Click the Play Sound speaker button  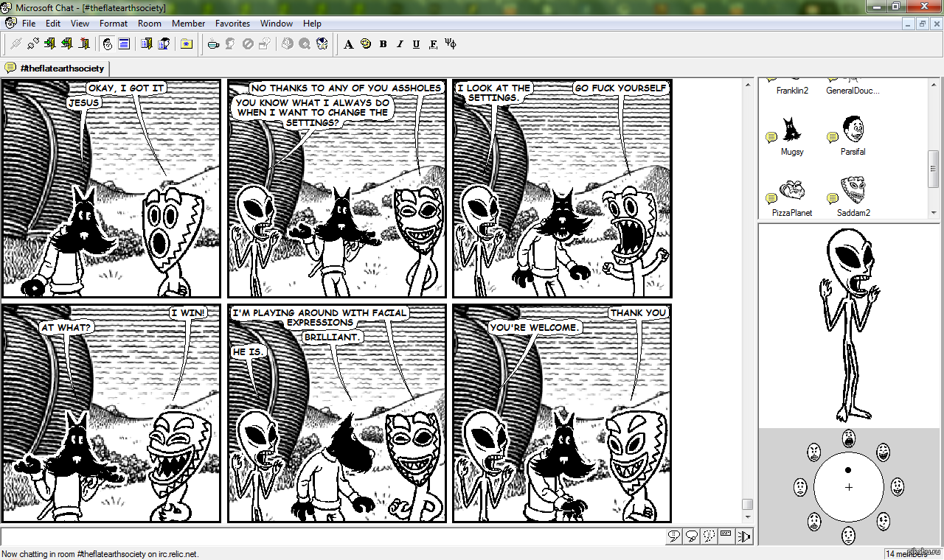click(744, 536)
